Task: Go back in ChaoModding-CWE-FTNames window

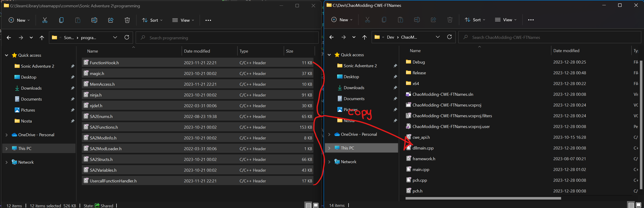Action: (x=332, y=37)
